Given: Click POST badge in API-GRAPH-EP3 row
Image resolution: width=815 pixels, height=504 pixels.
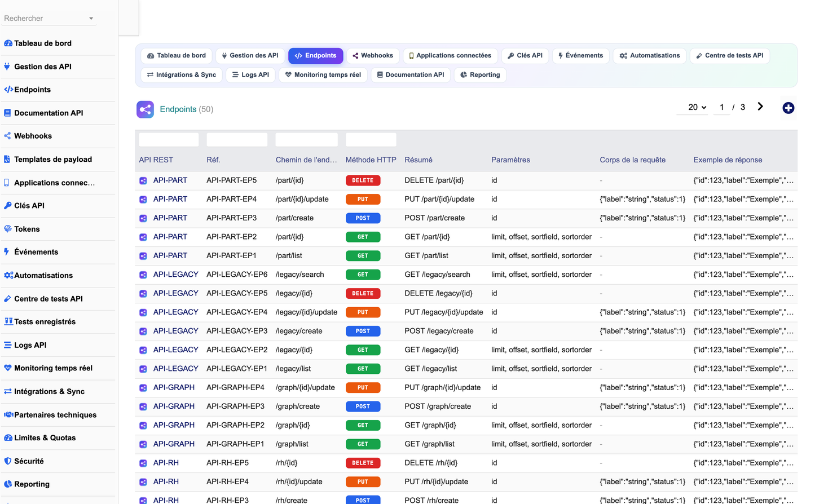Looking at the screenshot, I should coord(363,406).
